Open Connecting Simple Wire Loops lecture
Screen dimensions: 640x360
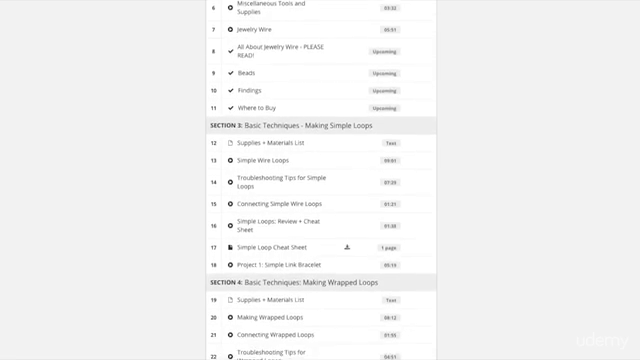[x=279, y=204]
